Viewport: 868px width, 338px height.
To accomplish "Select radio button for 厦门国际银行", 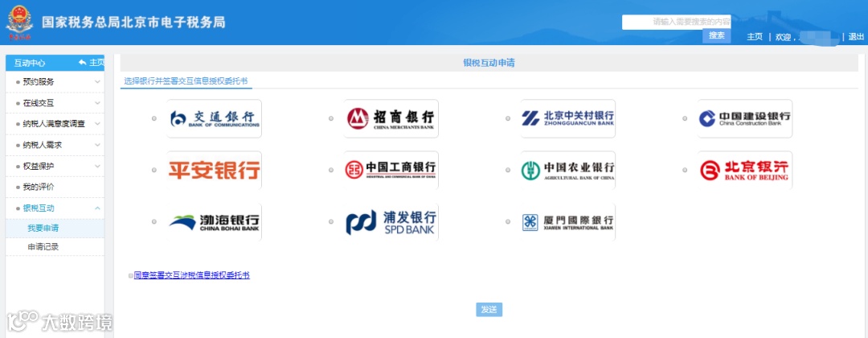I will click(x=508, y=221).
